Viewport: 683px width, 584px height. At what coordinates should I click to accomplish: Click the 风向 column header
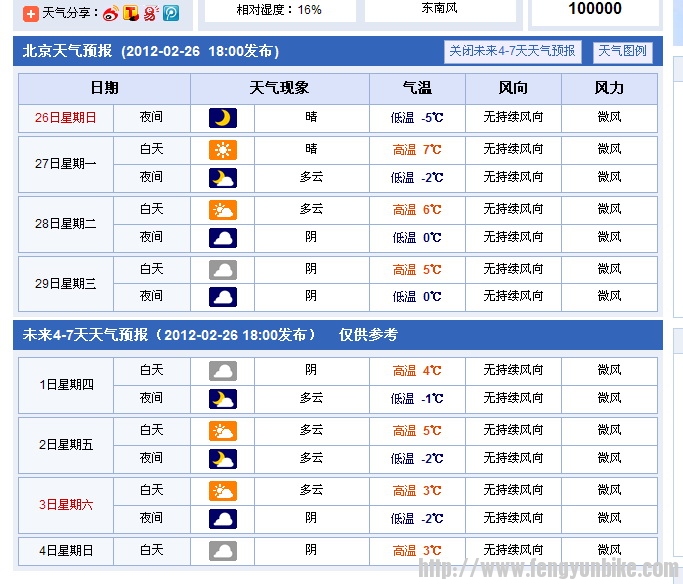pyautogui.click(x=513, y=88)
